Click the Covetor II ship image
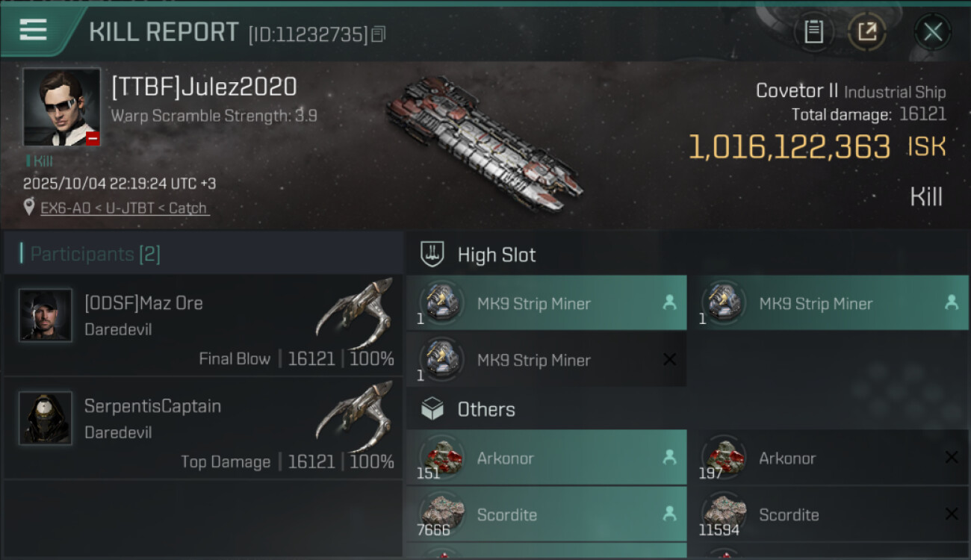This screenshot has height=560, width=971. (483, 142)
